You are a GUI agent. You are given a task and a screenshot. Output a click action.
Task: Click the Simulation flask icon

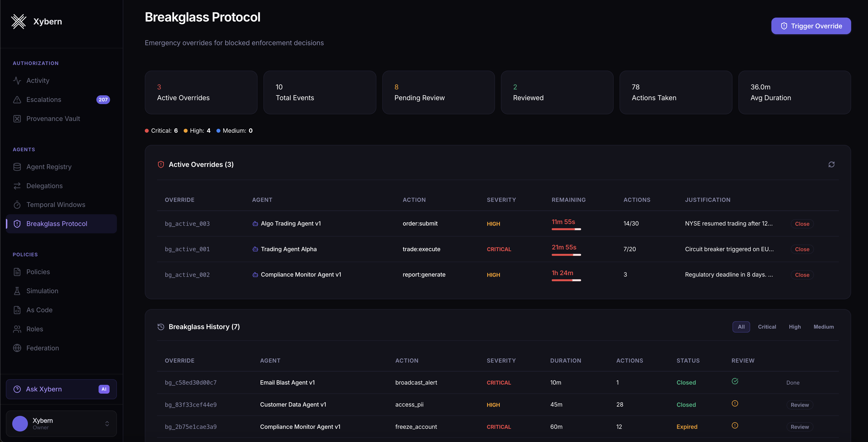pos(17,291)
